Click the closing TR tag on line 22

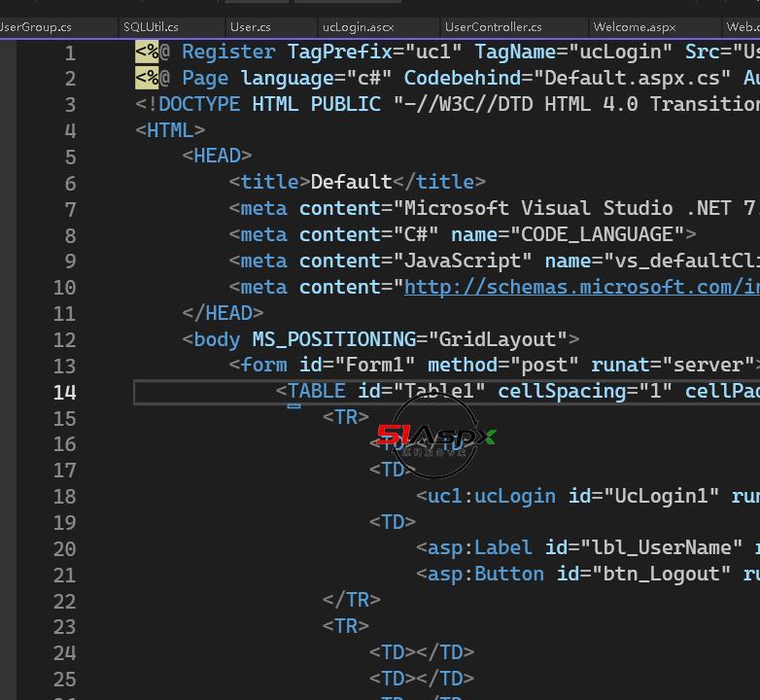pyautogui.click(x=351, y=600)
